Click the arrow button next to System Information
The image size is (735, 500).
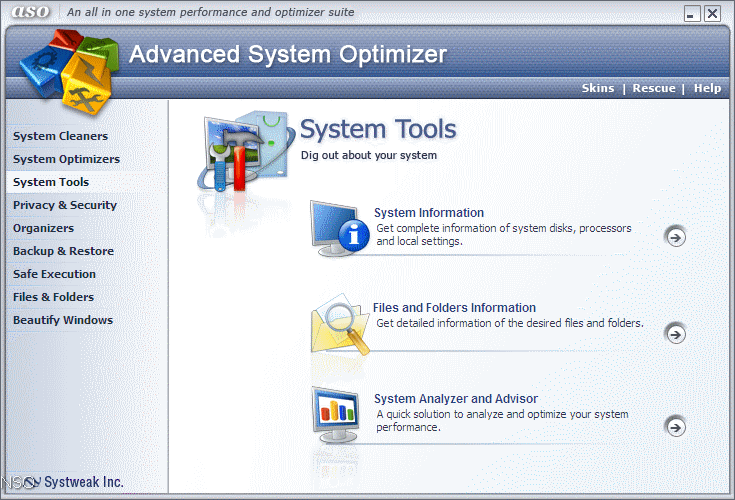pos(675,237)
